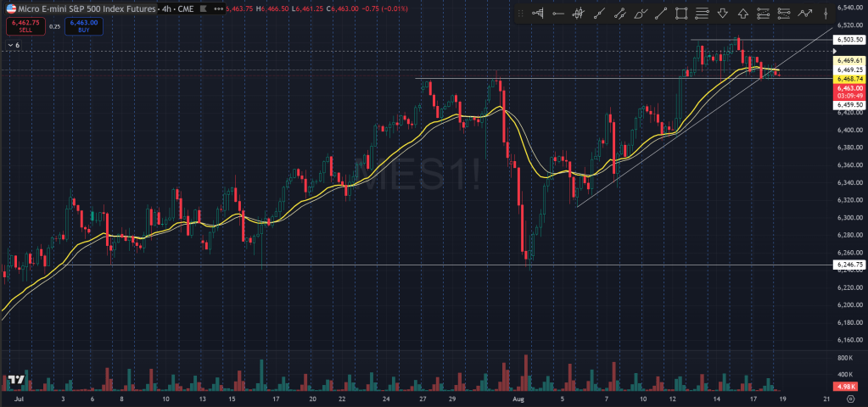Select the parallel channel tool
This screenshot has width=868, height=407.
click(x=619, y=14)
